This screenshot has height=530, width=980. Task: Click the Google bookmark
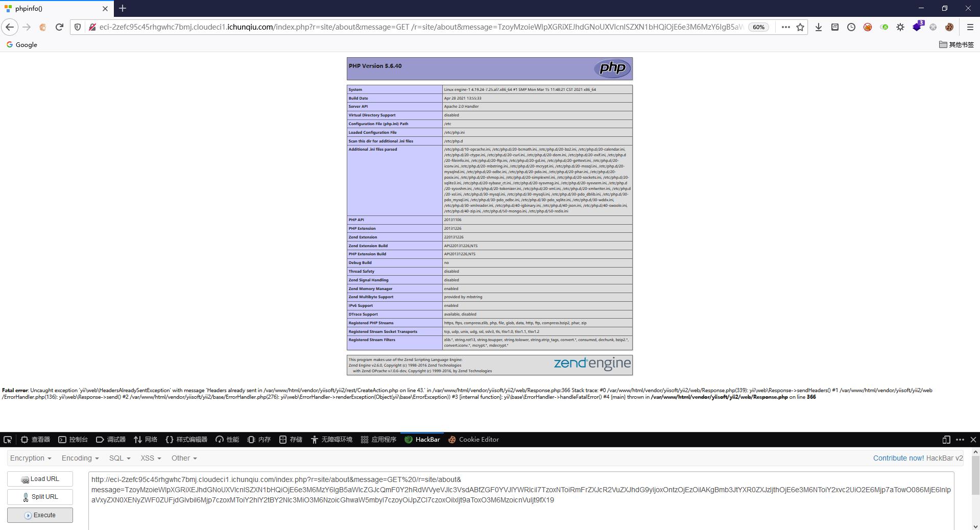point(22,44)
